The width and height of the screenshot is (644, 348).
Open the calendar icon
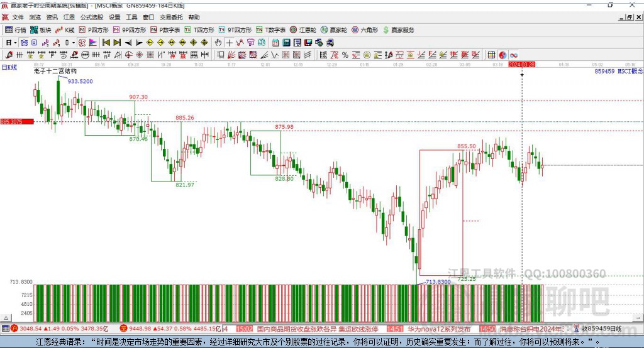pyautogui.click(x=275, y=43)
